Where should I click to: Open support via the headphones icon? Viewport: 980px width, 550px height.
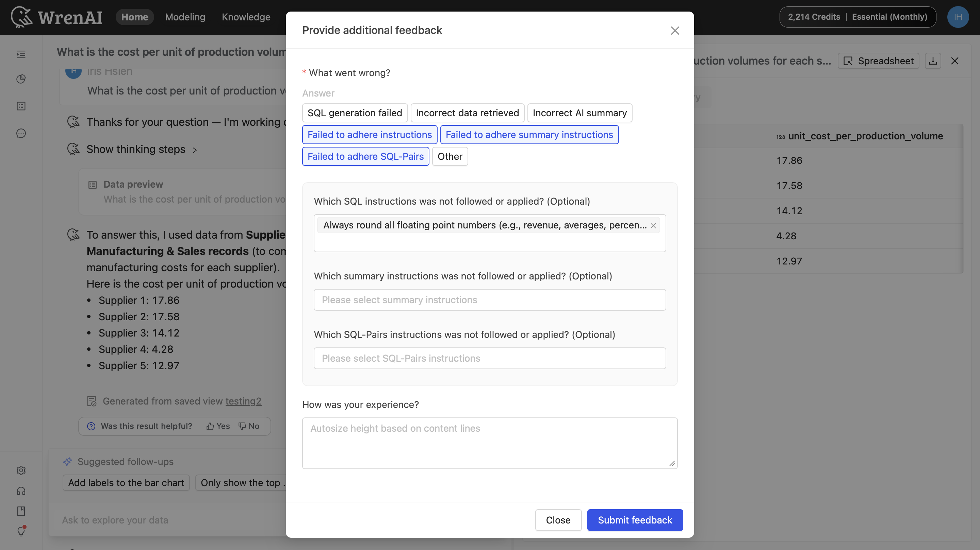click(21, 491)
